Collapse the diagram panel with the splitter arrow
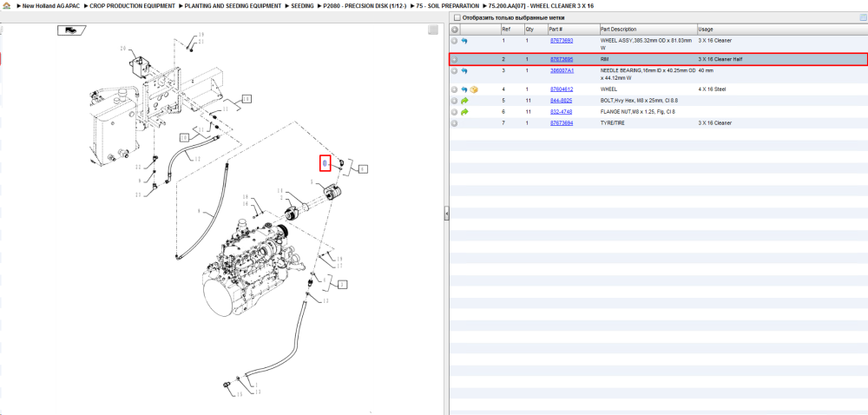868x415 pixels. pos(446,213)
